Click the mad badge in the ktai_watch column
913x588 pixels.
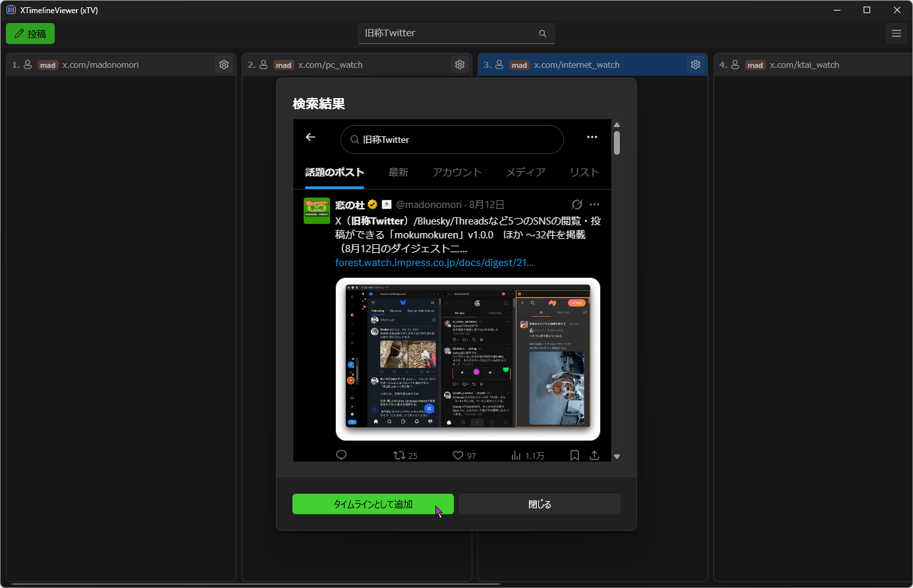click(756, 65)
